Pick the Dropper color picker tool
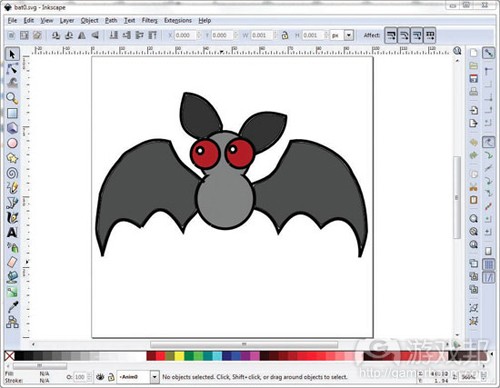This screenshot has width=500, height=388. pyautogui.click(x=13, y=307)
